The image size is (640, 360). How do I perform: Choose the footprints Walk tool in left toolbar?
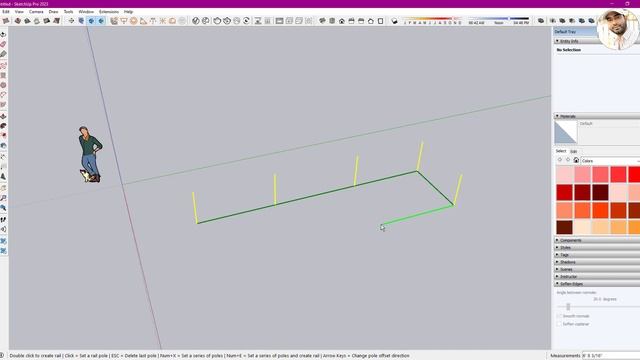(x=3, y=220)
